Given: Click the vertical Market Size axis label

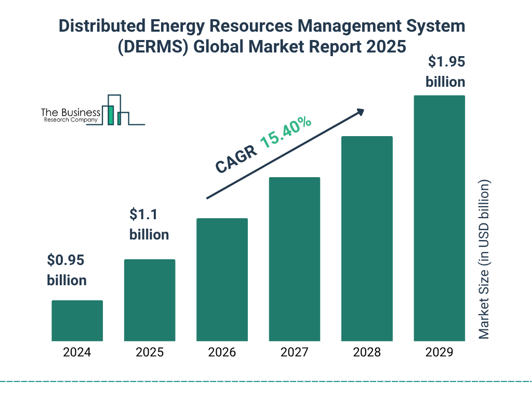Looking at the screenshot, I should coord(484,260).
